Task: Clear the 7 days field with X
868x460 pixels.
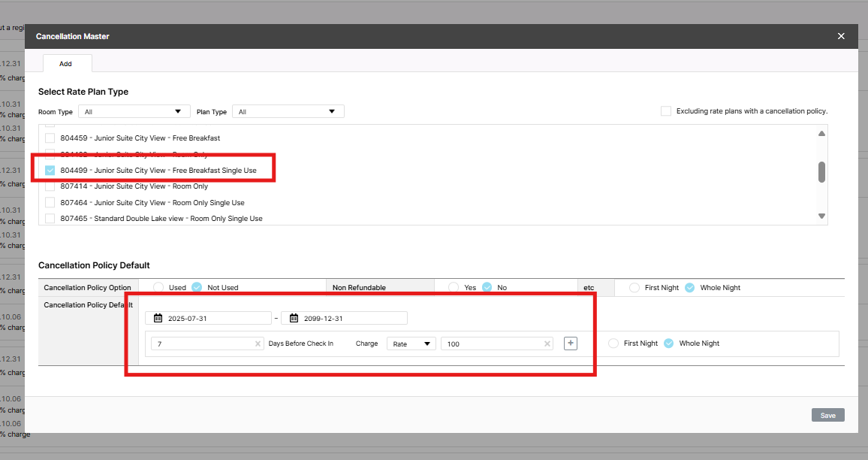Action: tap(259, 343)
